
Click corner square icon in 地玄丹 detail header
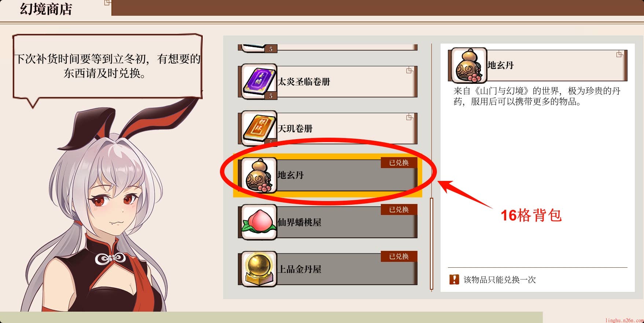coord(619,54)
